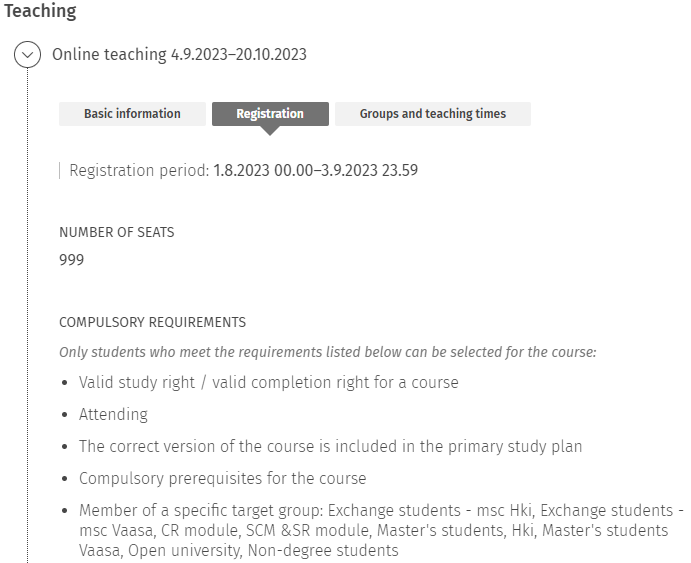Screen dimensions: 691x563
Task: Click the Online teaching 4.9.2023–20.10.2023 title
Action: pos(179,55)
